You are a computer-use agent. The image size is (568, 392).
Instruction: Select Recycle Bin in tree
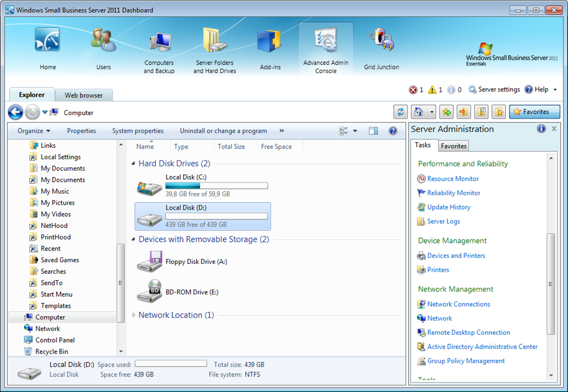[x=52, y=352]
